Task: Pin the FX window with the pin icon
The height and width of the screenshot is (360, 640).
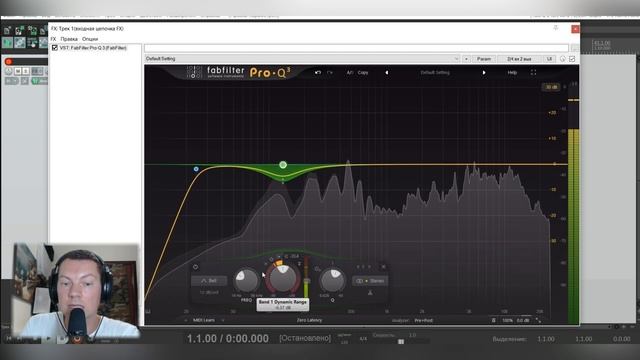Action: (556, 28)
